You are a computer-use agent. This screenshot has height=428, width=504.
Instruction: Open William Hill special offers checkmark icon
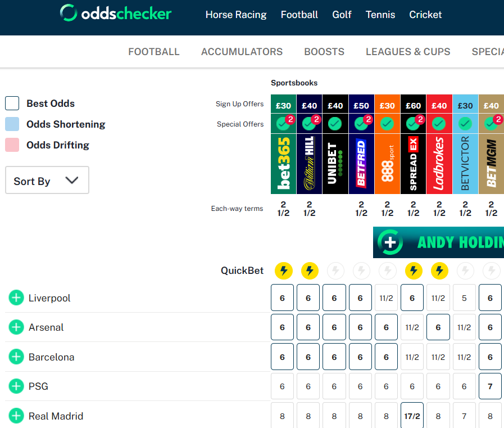(309, 124)
